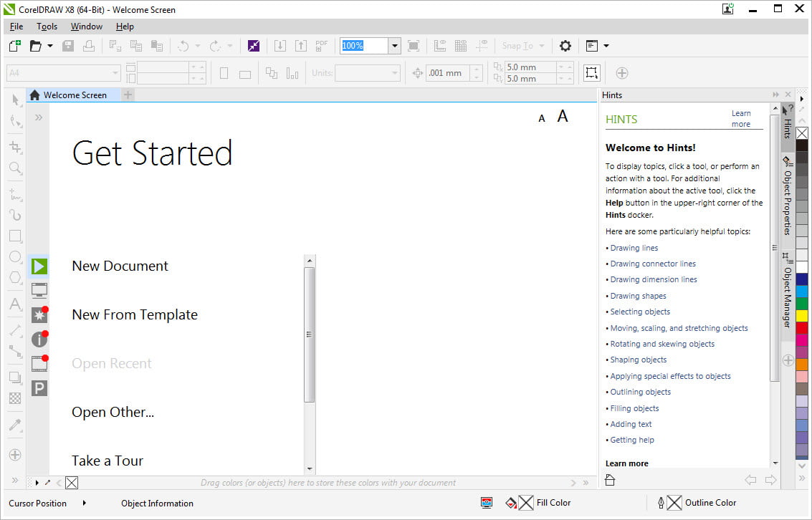
Task: Click the Hints docker scroll down arrow
Action: tap(775, 463)
